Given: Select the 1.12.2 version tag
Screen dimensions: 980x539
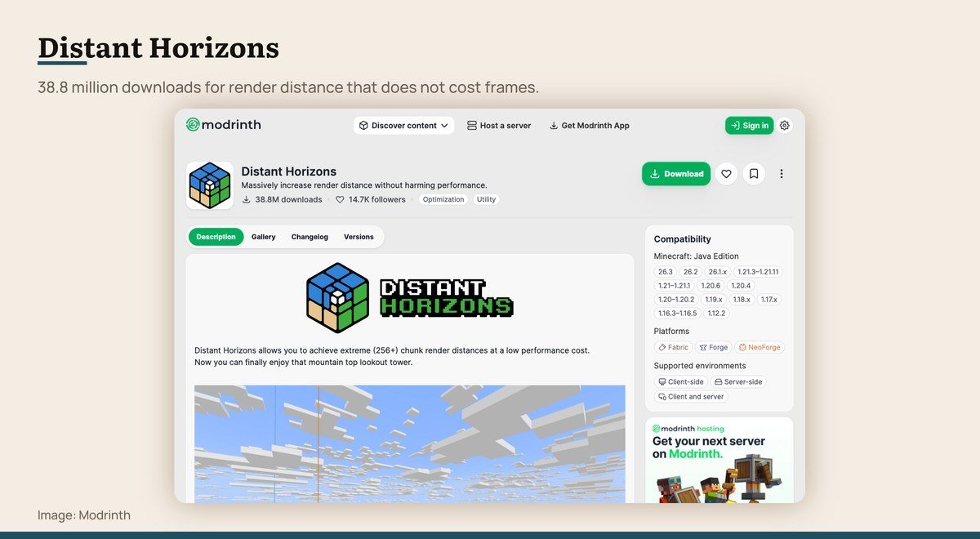Looking at the screenshot, I should (x=716, y=314).
